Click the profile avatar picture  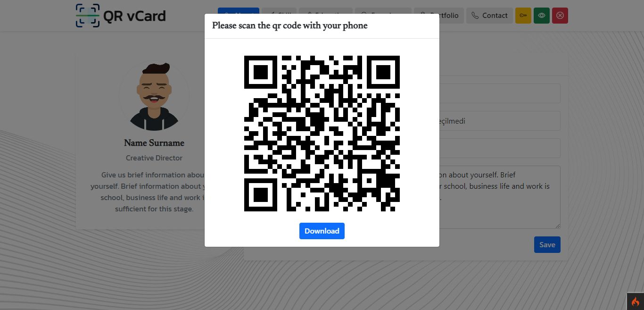[x=154, y=96]
